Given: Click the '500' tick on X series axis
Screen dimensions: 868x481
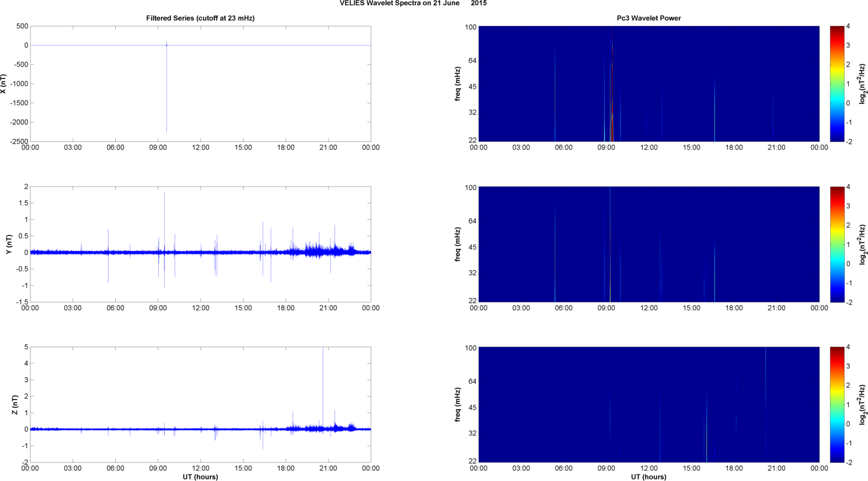Looking at the screenshot, I should [22, 26].
